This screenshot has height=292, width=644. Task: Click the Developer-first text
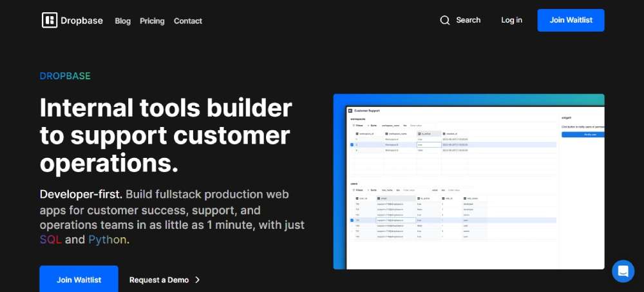[81, 194]
